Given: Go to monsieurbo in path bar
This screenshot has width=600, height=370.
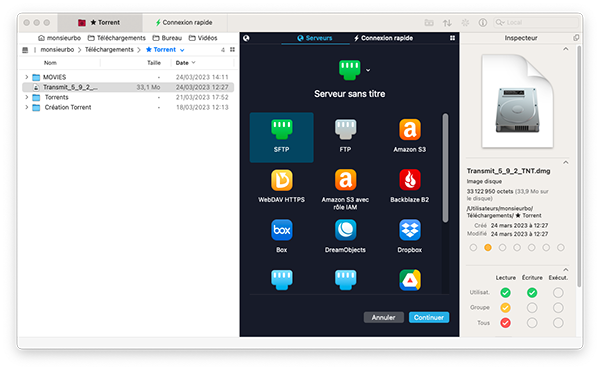Looking at the screenshot, I should coord(57,50).
